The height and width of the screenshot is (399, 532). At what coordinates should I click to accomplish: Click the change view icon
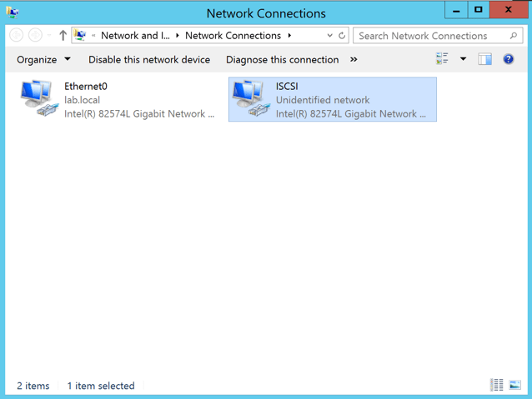pyautogui.click(x=442, y=59)
